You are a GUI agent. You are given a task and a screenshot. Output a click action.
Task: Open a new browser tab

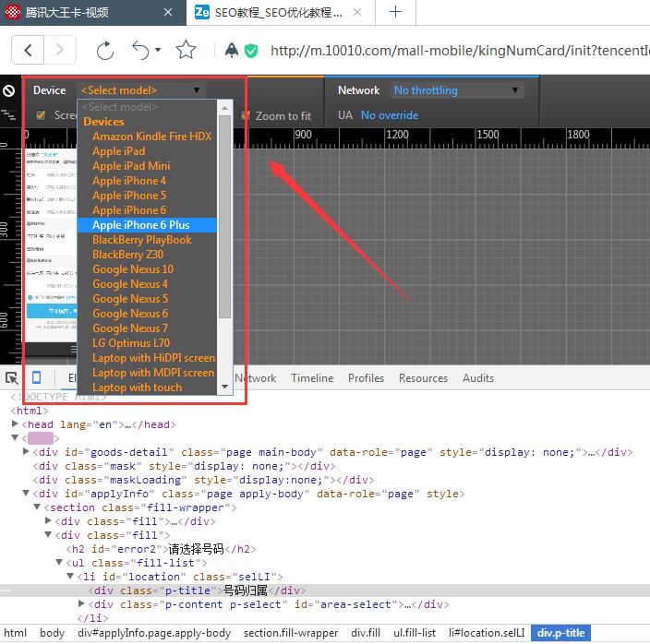pyautogui.click(x=395, y=12)
